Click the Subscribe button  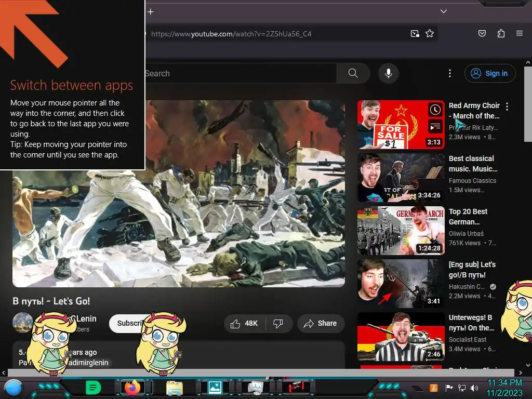pyautogui.click(x=129, y=323)
